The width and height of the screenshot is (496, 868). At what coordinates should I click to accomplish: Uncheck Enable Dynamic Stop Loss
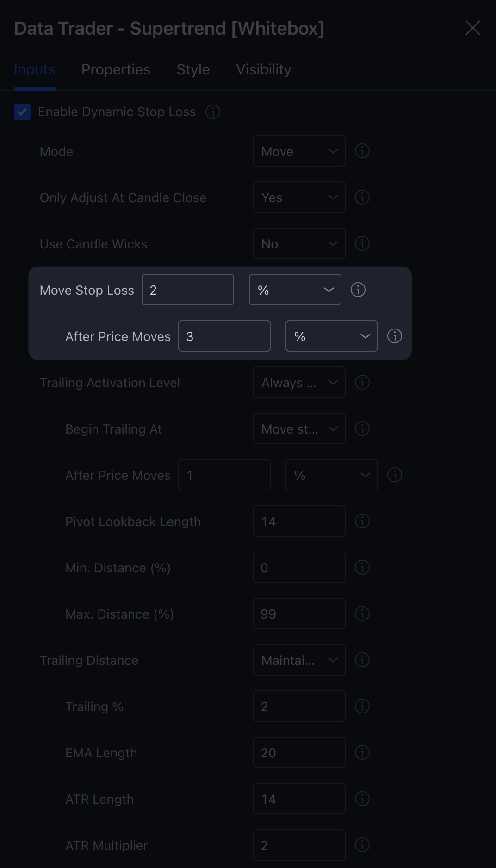[x=22, y=112]
